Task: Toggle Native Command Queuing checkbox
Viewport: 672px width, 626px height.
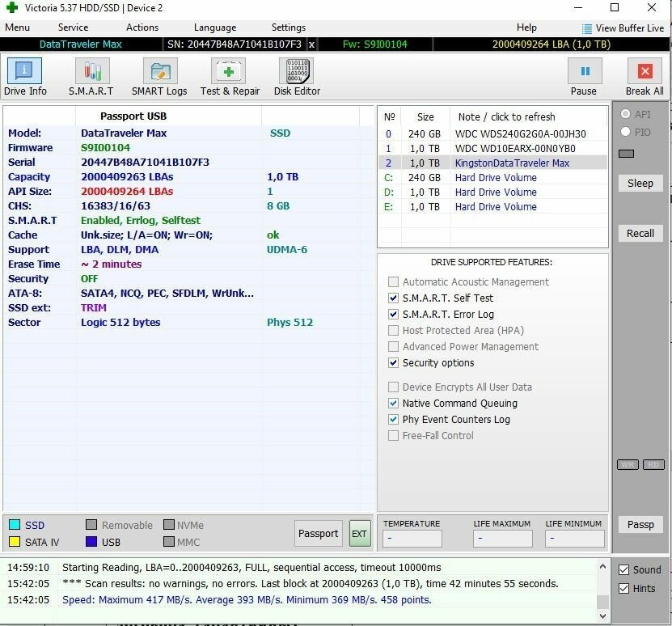Action: (x=393, y=404)
